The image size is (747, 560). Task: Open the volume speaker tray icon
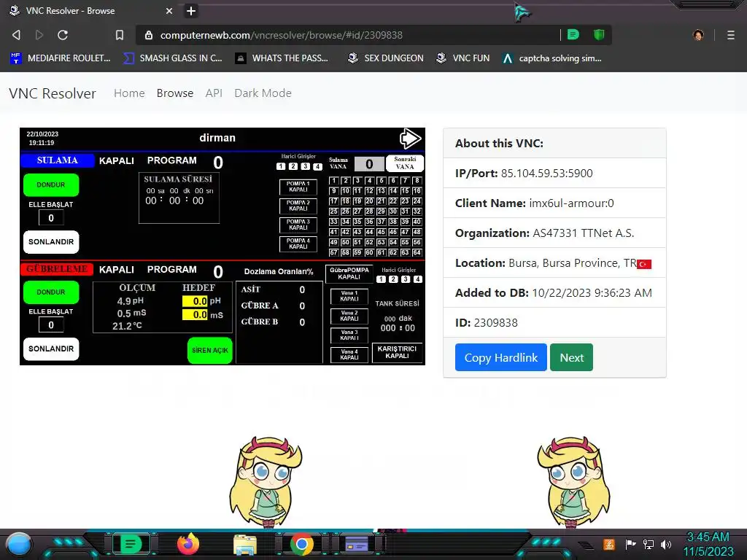pyautogui.click(x=666, y=544)
